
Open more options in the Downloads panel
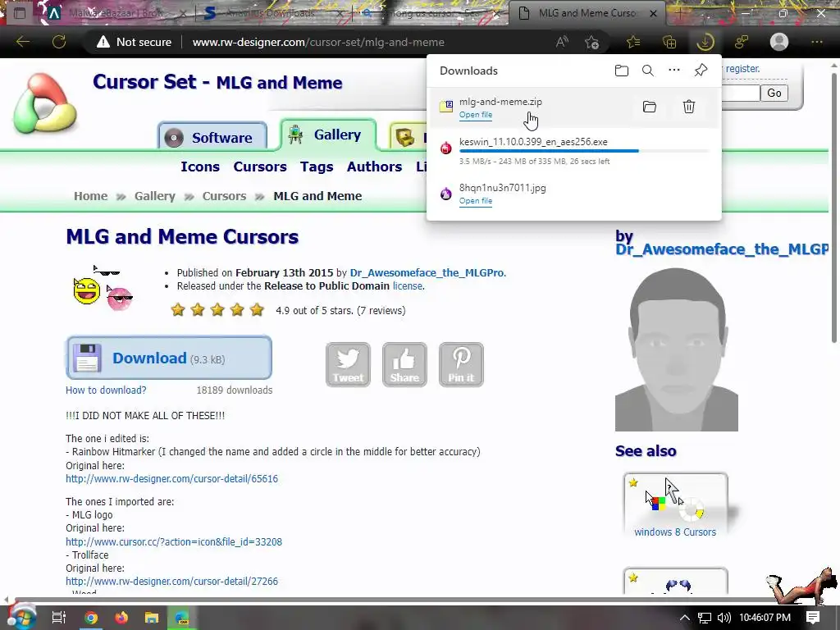[674, 71]
